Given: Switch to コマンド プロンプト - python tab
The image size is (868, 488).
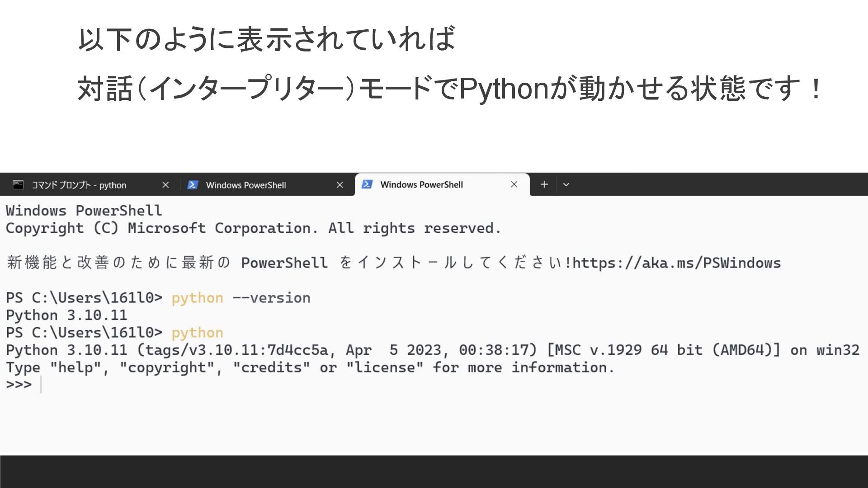Looking at the screenshot, I should [79, 185].
